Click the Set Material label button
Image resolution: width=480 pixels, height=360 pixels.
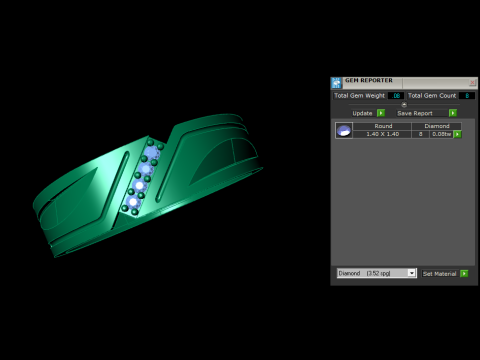click(440, 274)
